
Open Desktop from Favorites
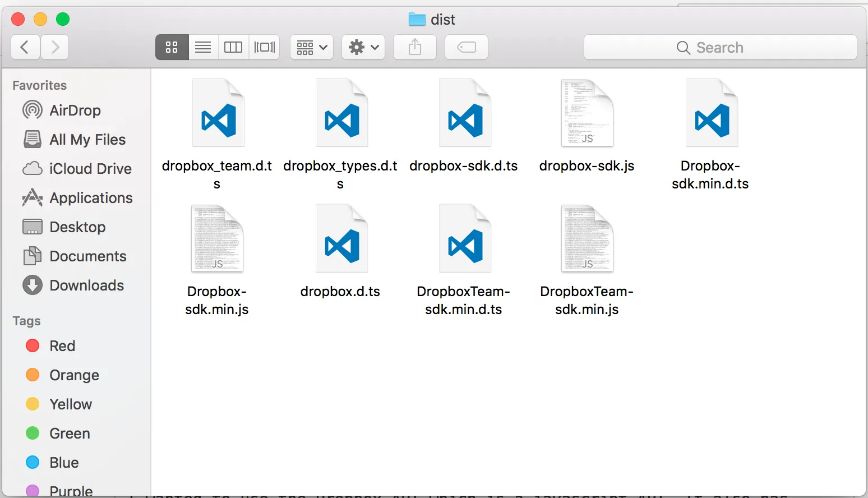[x=76, y=227]
